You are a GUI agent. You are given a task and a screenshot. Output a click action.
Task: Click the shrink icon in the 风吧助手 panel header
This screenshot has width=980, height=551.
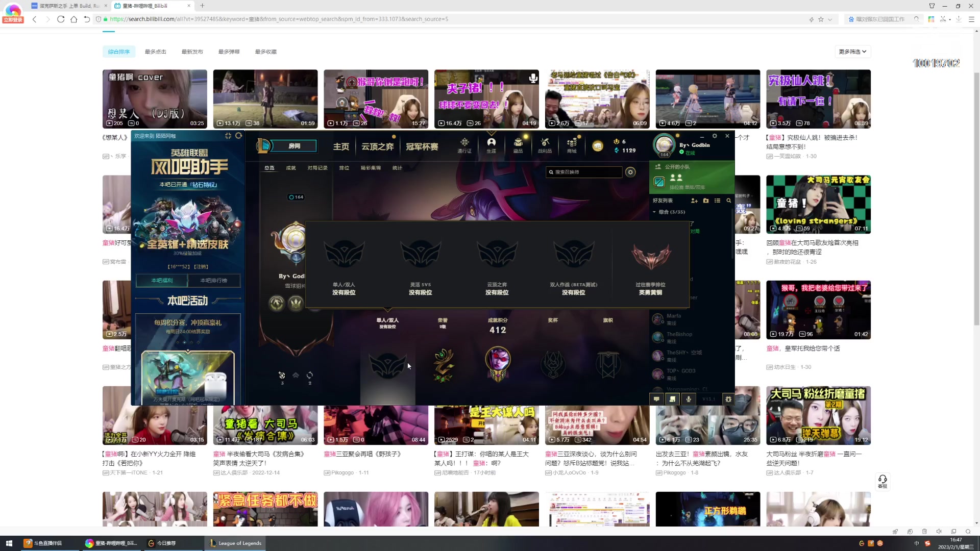point(228,136)
